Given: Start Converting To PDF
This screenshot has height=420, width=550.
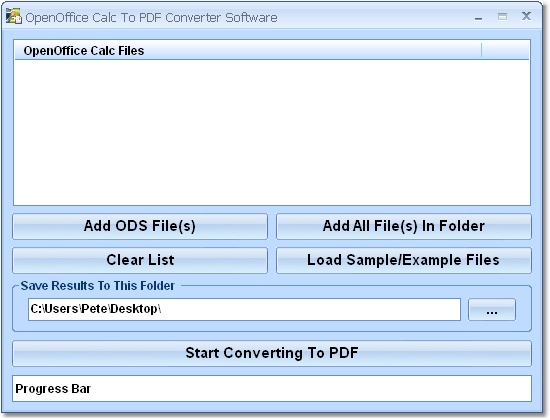Looking at the screenshot, I should point(272,353).
